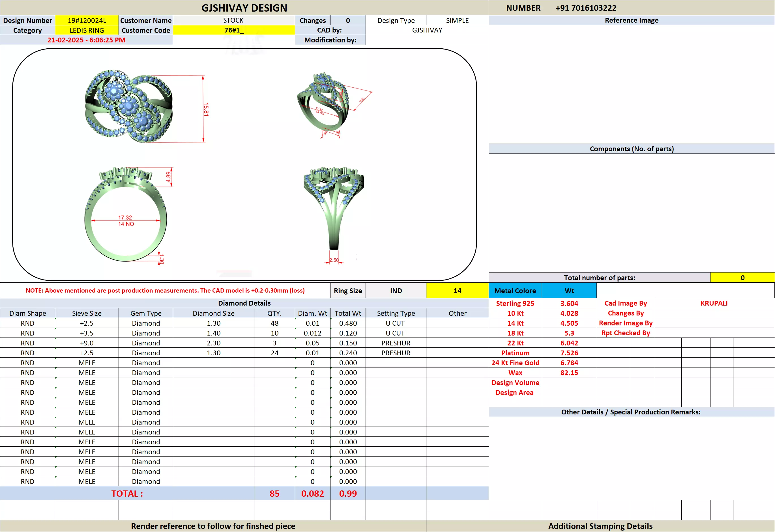
Task: Select the blue Metal Colore header
Action: 515,291
